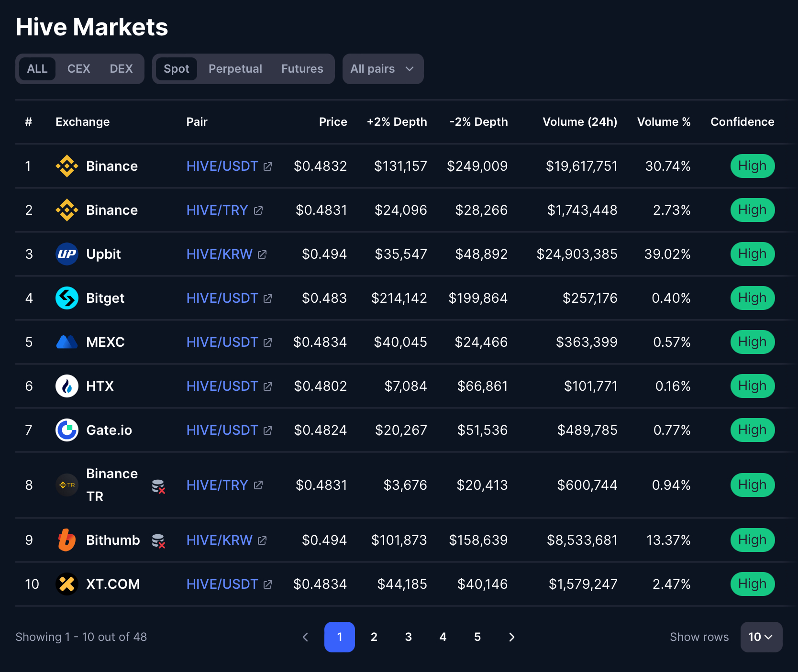Go to page 5
Viewport: 798px width, 672px height.
[477, 637]
